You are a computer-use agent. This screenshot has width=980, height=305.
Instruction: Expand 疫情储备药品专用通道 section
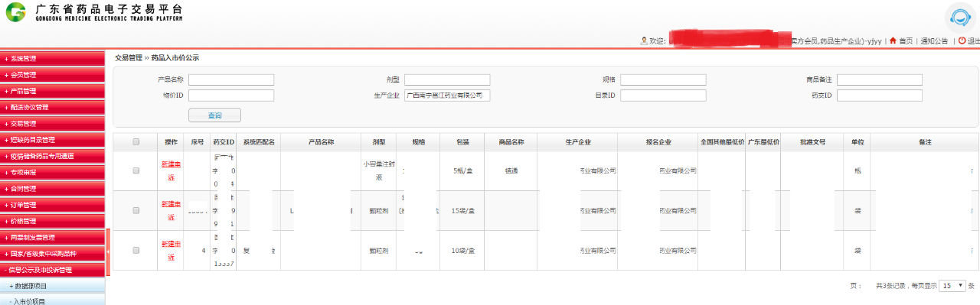pyautogui.click(x=52, y=156)
